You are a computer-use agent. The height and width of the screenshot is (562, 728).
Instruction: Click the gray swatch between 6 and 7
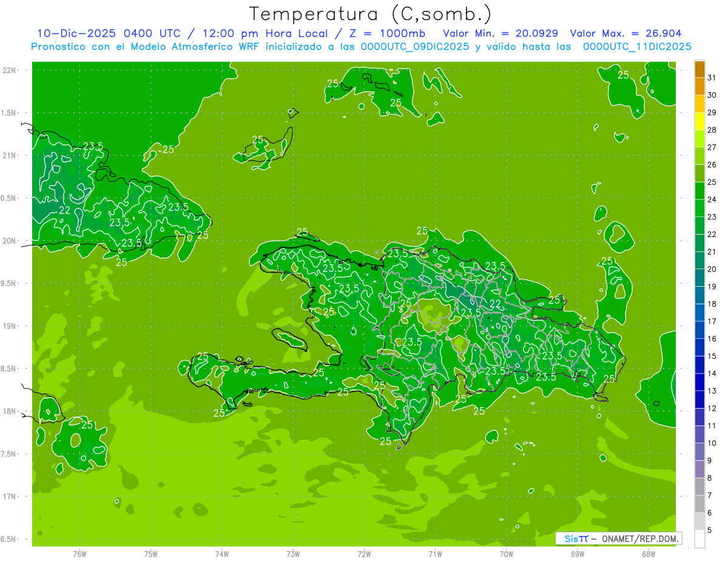(699, 504)
